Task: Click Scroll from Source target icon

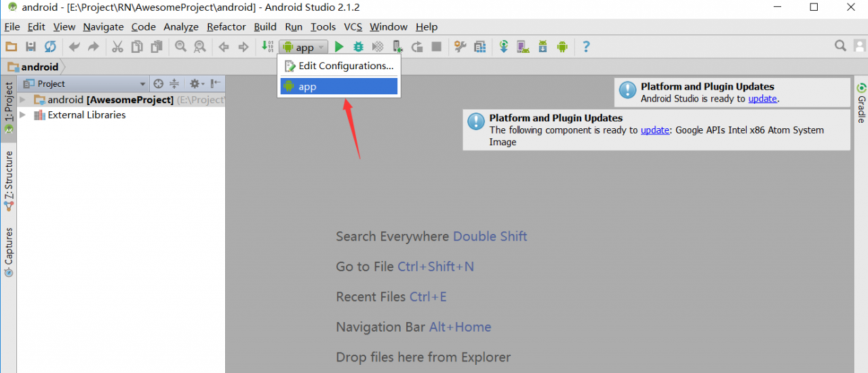Action: click(158, 83)
